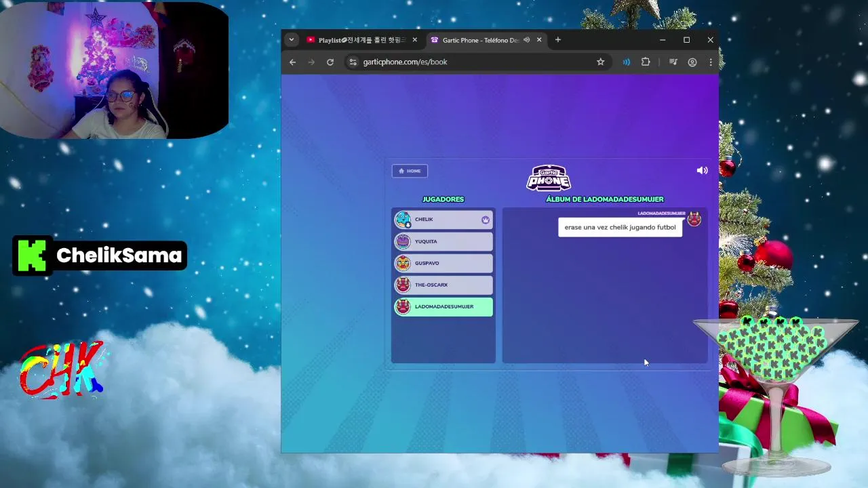Click the green Kick logo in the overlay
This screenshot has width=868, height=488.
[x=32, y=256]
